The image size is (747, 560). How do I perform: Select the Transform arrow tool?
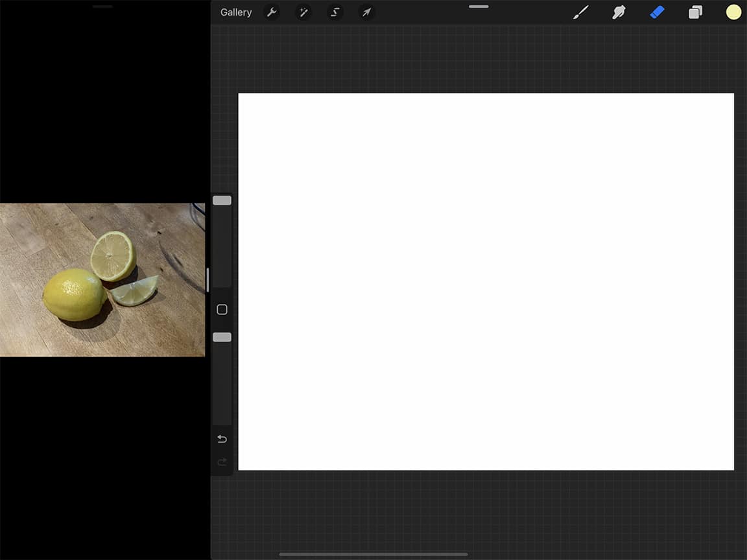pyautogui.click(x=366, y=12)
